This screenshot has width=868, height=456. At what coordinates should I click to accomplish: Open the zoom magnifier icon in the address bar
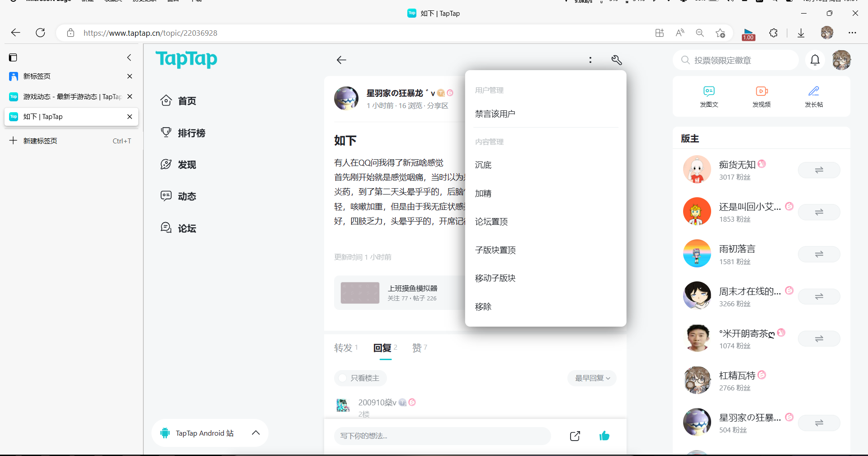(x=700, y=33)
